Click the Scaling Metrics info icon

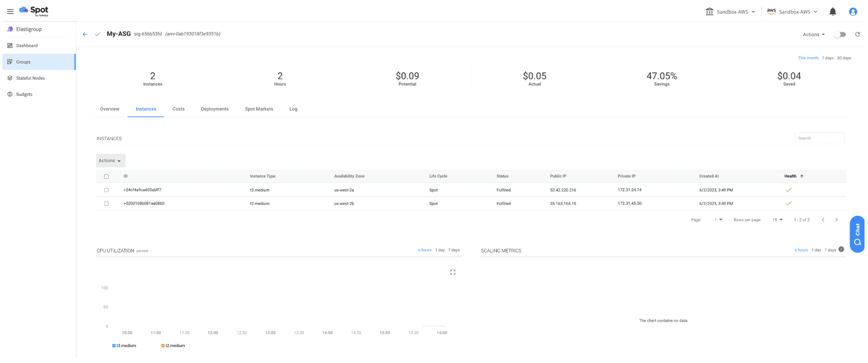pyautogui.click(x=841, y=249)
